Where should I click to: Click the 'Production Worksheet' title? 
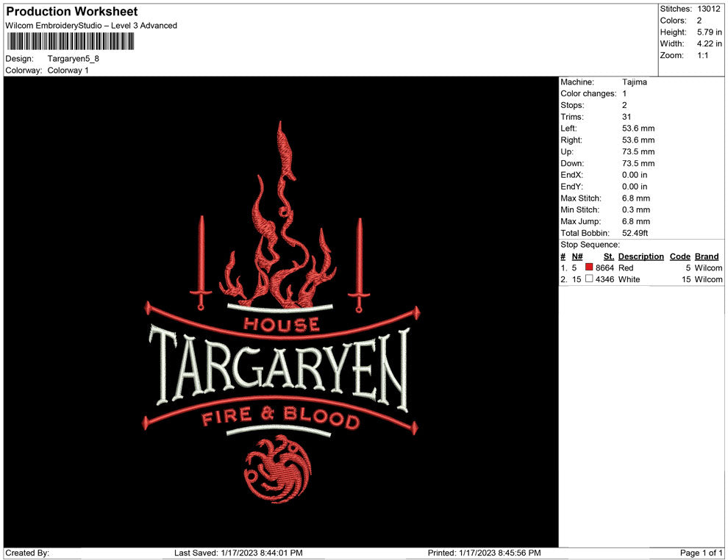tap(72, 12)
